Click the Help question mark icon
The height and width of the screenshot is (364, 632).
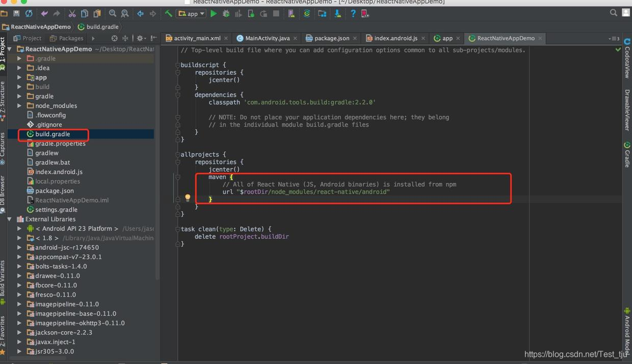(353, 13)
